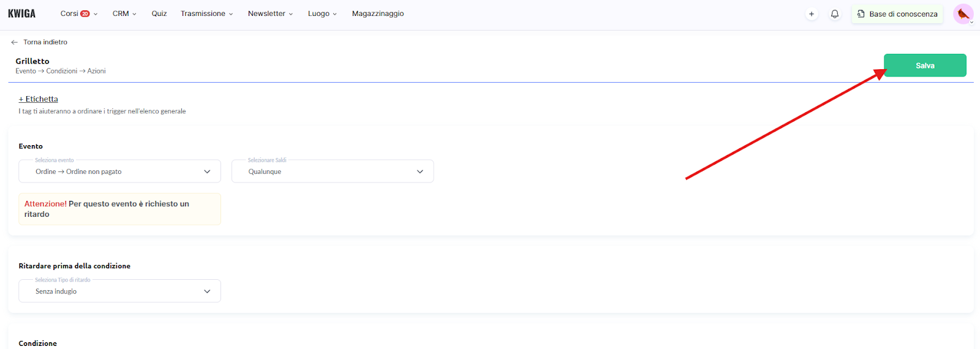Viewport: 980px width, 349px height.
Task: Add a tag via + Etichetta
Action: tap(38, 99)
